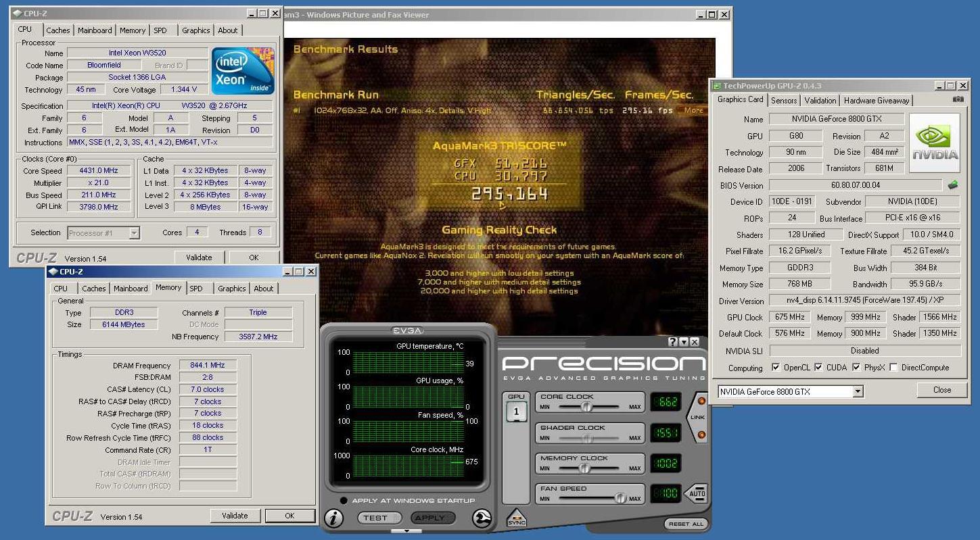
Task: Open Precision settings wrench icon
Action: tap(482, 518)
